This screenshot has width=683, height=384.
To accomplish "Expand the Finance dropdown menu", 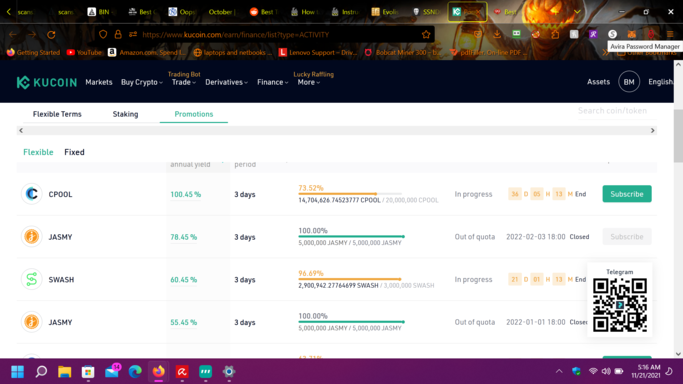I will point(272,82).
